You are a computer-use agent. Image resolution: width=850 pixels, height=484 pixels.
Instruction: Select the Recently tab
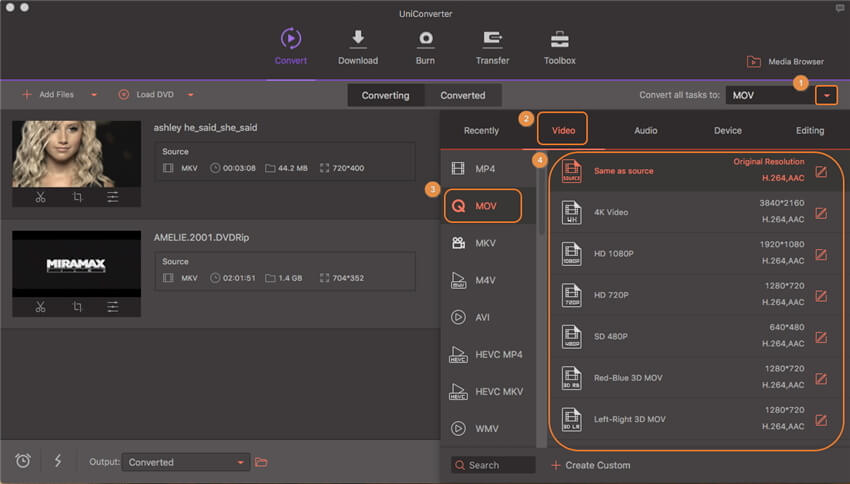pos(481,131)
